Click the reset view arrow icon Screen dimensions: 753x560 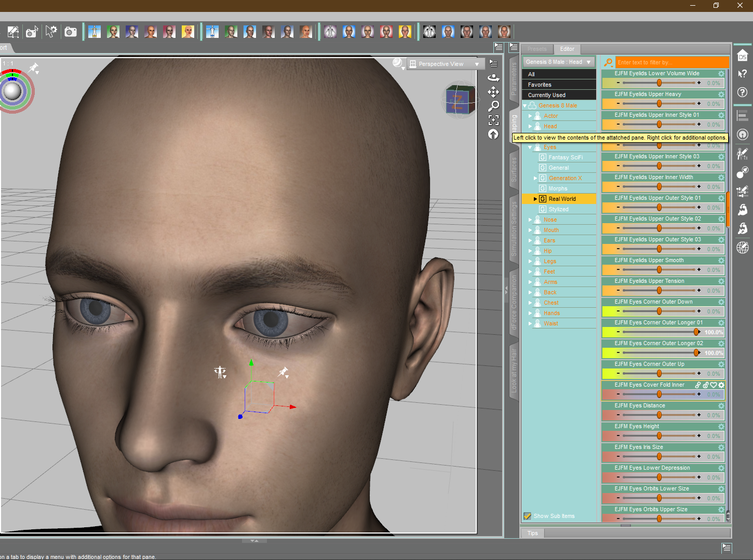[493, 134]
